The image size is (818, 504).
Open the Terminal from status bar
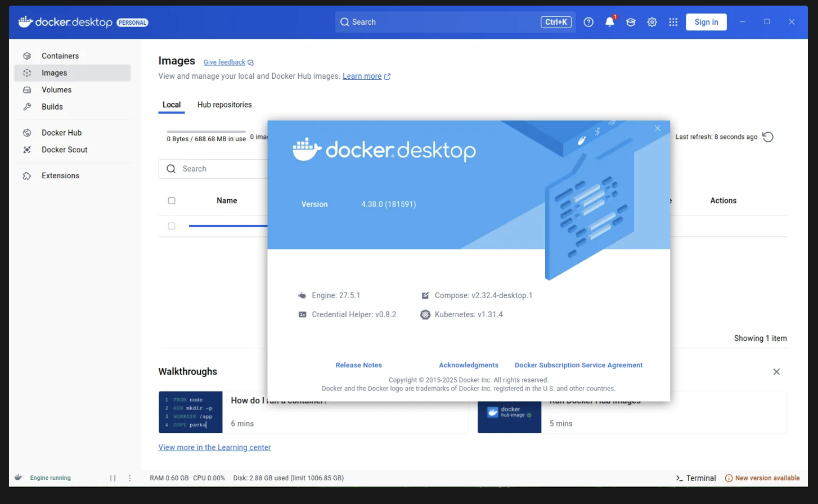coord(696,478)
